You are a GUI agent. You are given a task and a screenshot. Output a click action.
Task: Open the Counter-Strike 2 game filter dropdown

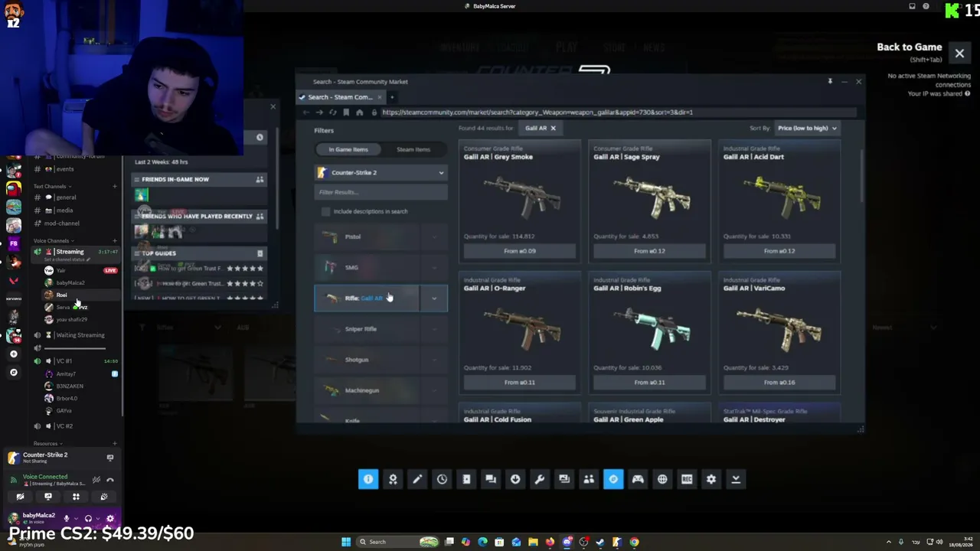(x=381, y=173)
